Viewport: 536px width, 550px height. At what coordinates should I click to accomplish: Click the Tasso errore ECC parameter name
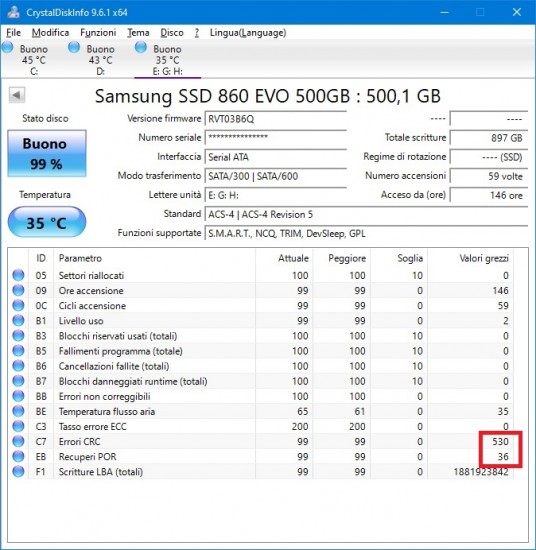93,426
